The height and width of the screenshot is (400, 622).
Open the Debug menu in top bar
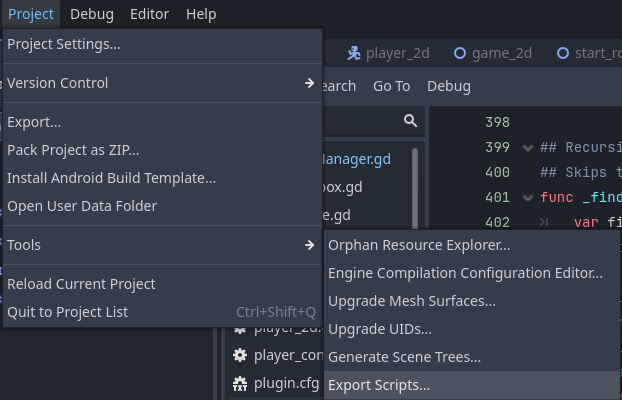[92, 14]
